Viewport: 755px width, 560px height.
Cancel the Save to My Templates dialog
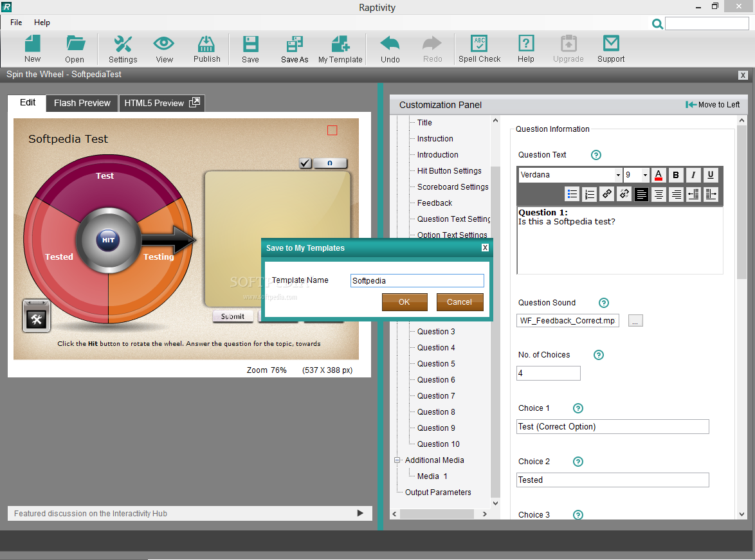pyautogui.click(x=459, y=302)
